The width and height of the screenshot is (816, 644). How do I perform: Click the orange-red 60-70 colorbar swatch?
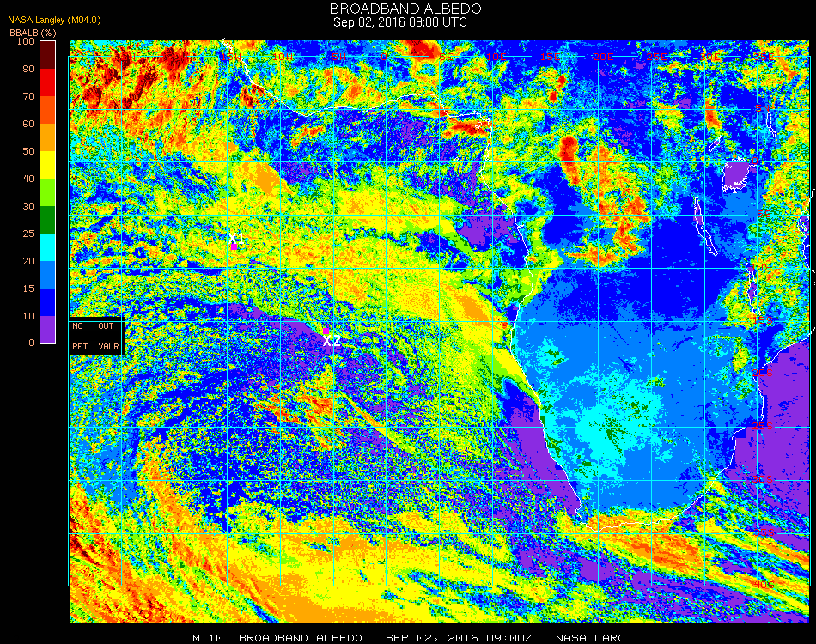tap(47, 110)
